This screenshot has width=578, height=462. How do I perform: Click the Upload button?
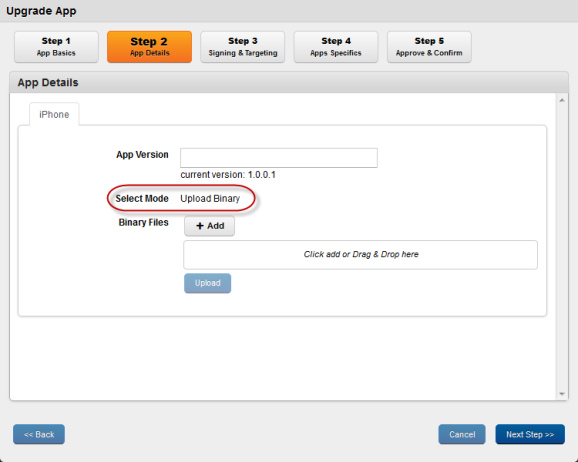click(x=208, y=283)
